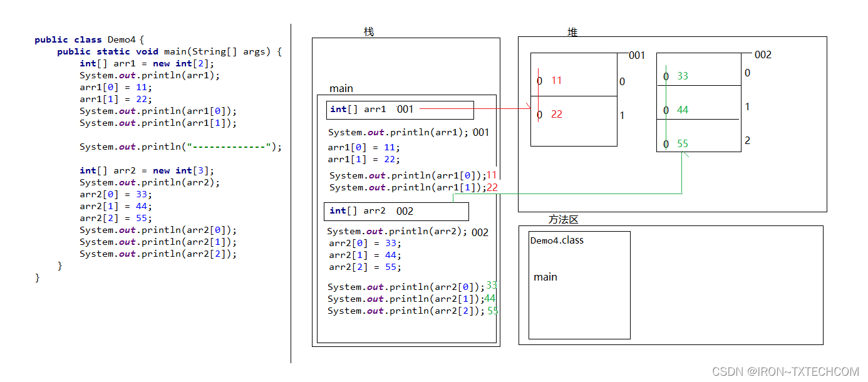Viewport: 868px width, 382px height.
Task: Click the red value 22 in heap array 001
Action: pos(557,115)
